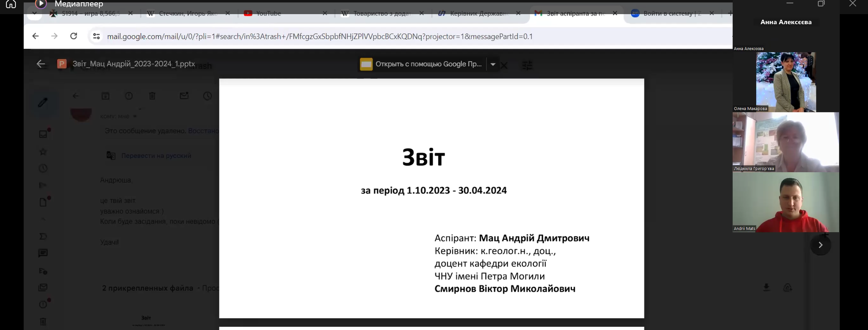This screenshot has height=330, width=868.
Task: Click the Звіт slide title text
Action: 424,157
